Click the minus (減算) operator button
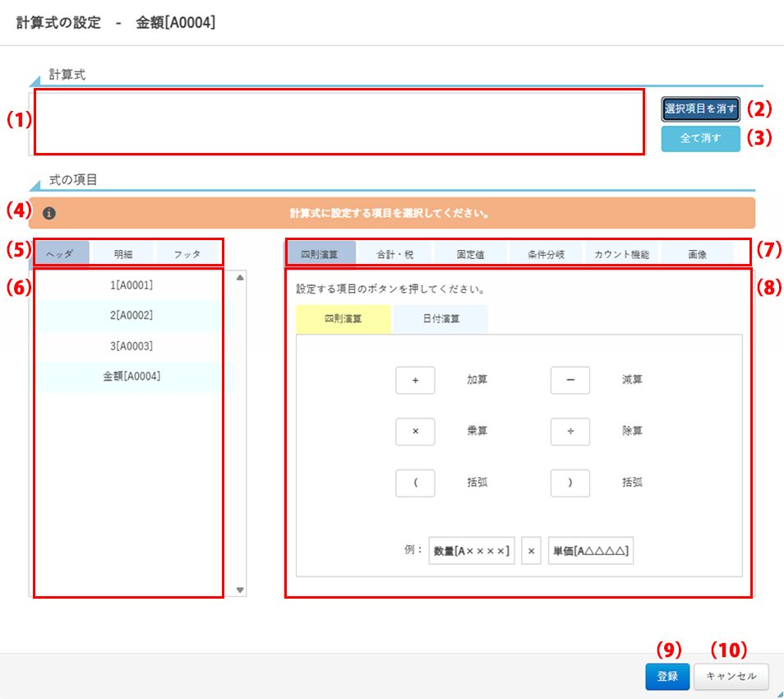This screenshot has width=784, height=699. 570,381
